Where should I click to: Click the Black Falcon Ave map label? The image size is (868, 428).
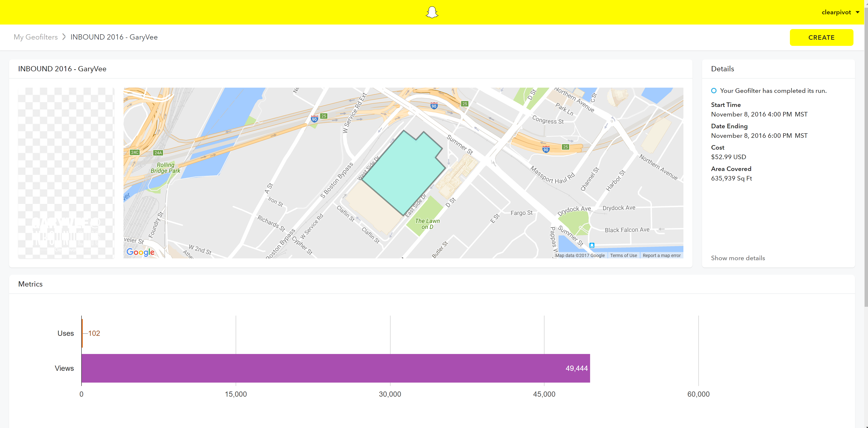pos(627,230)
